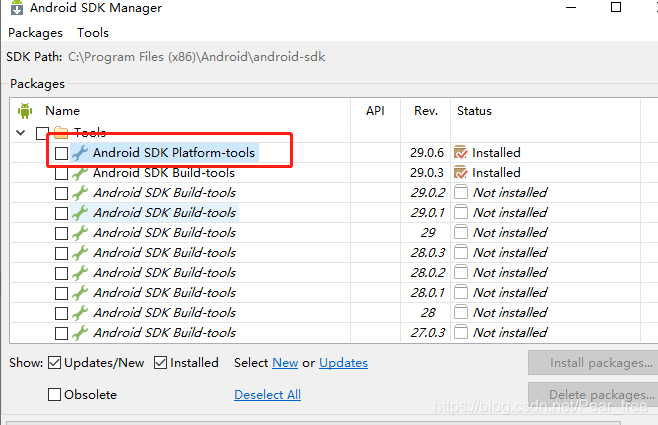Click the Updates link
658x425 pixels.
[x=343, y=362]
